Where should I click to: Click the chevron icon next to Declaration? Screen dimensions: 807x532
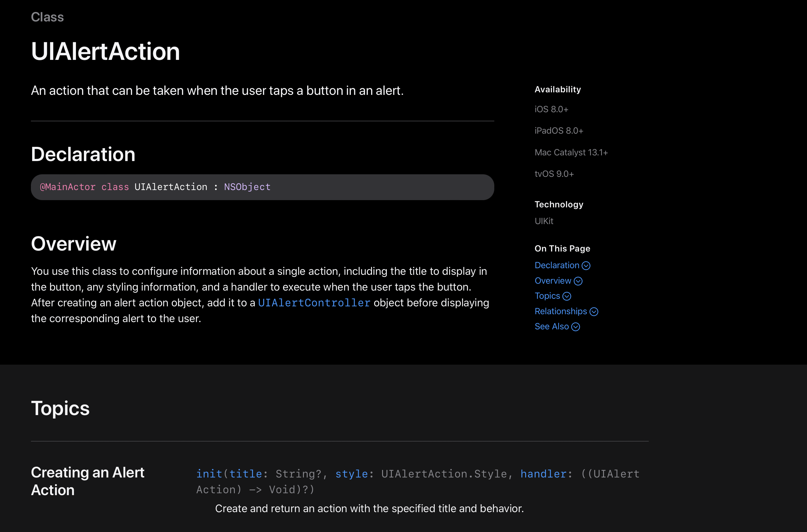point(586,266)
